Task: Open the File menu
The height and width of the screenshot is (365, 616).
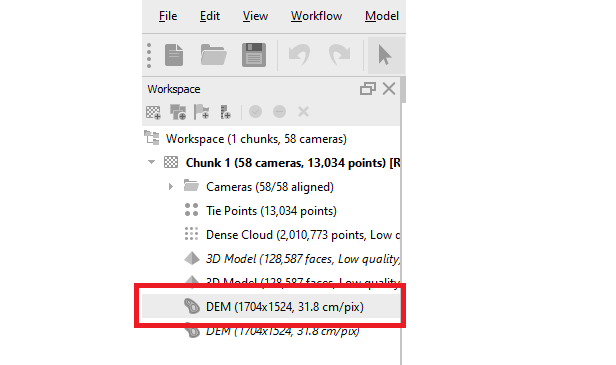Action: coord(168,16)
